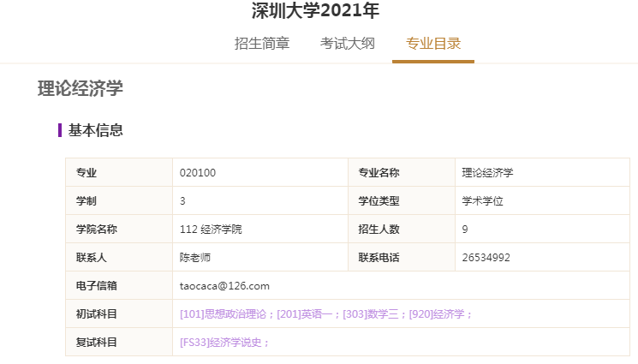
Task: Click the 专业名称 column label
Action: pos(379,173)
